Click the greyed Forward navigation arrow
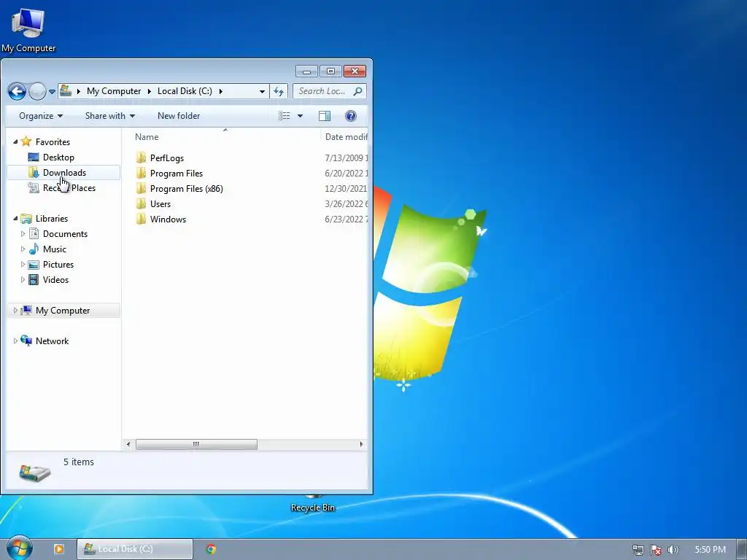This screenshot has width=747, height=560. tap(37, 91)
